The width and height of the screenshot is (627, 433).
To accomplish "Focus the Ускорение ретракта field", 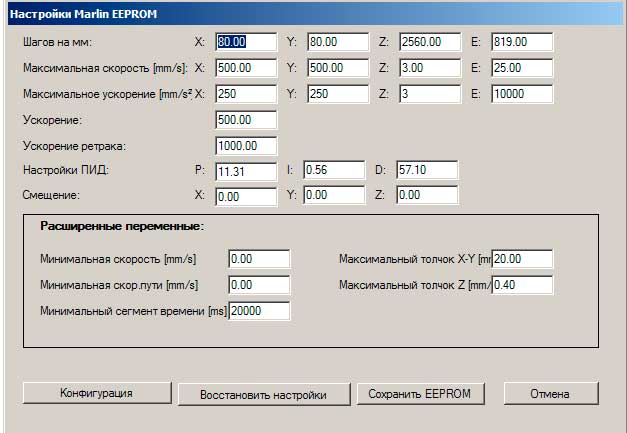I will tap(245, 146).
